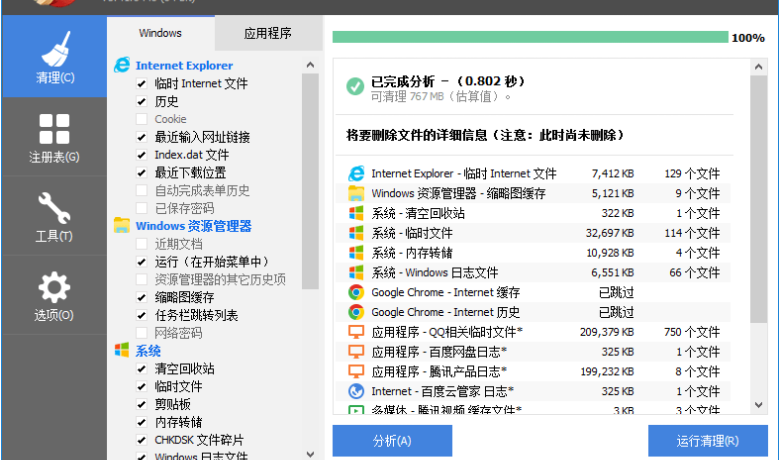Click Chrome icon beside Internet 历史 result
The height and width of the screenshot is (460, 780).
pos(356,312)
